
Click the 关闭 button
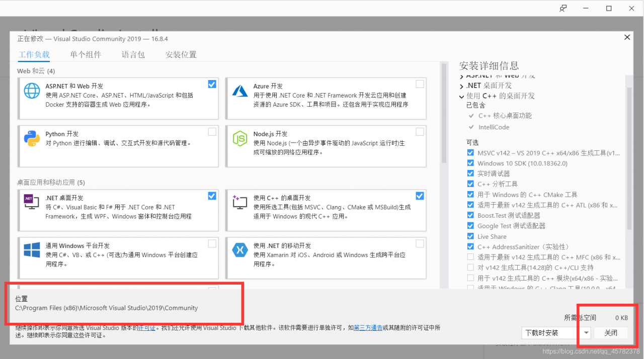(x=610, y=333)
